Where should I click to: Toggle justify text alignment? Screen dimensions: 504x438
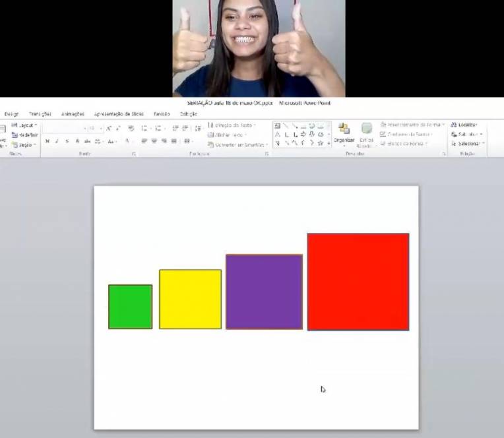(x=174, y=141)
